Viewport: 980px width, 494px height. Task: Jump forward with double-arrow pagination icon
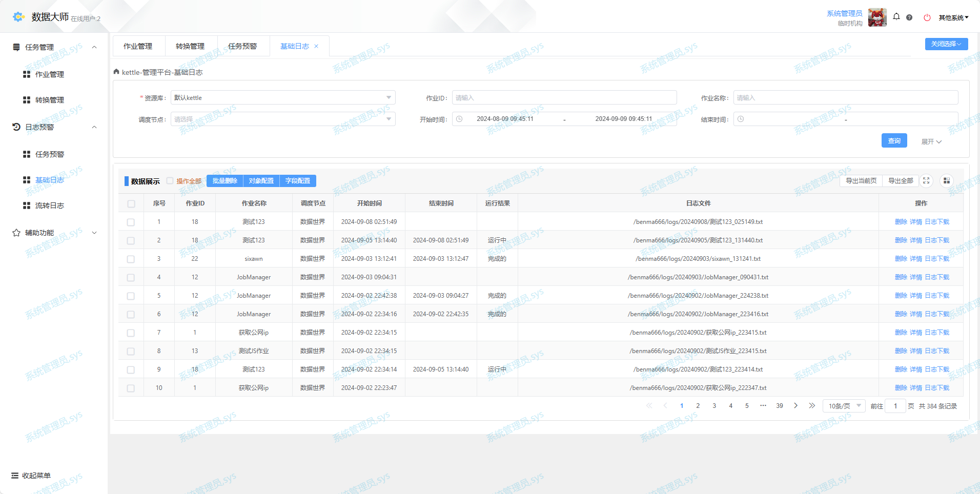(x=812, y=405)
